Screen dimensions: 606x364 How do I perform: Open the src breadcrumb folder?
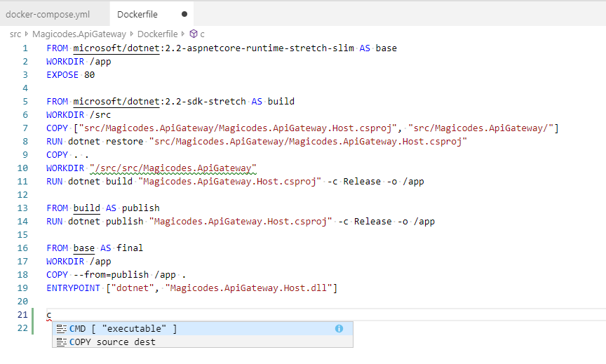click(x=15, y=34)
